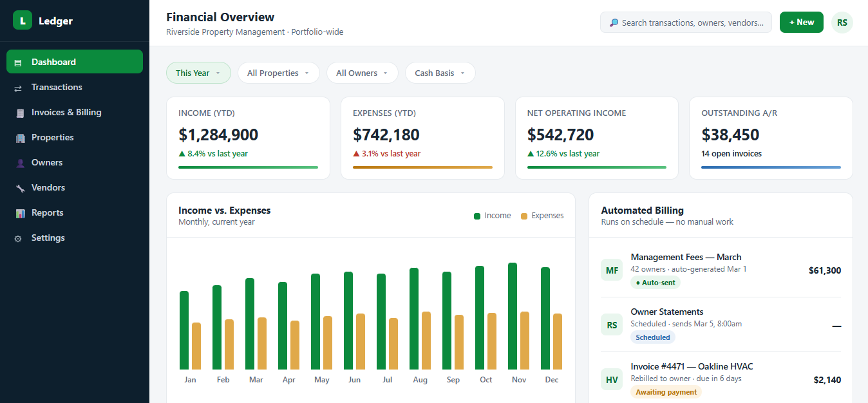
Task: Click the Scheduled status badge
Action: (653, 337)
